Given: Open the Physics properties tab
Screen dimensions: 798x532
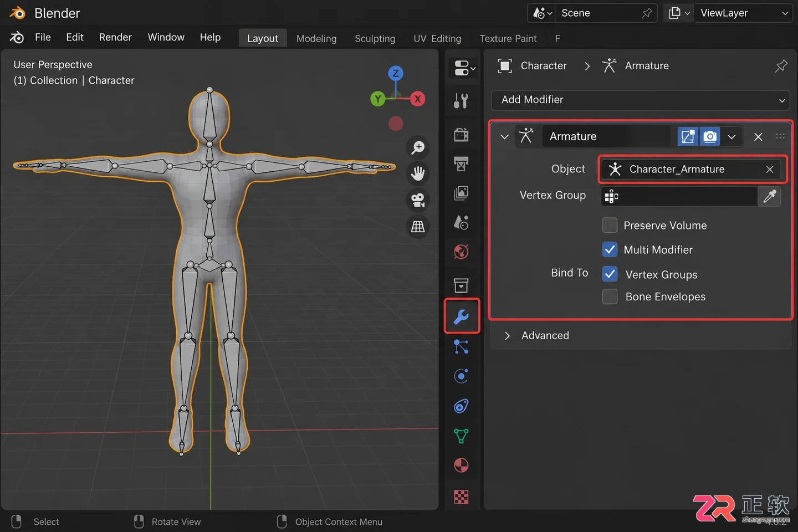Looking at the screenshot, I should (461, 376).
